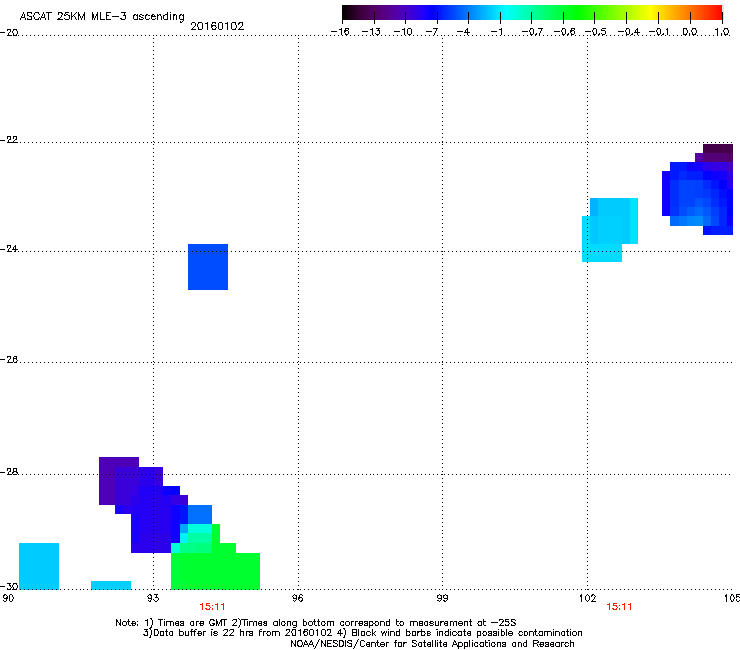Image resolution: width=740 pixels, height=650 pixels.
Task: Click the longitude axis label 99
Action: [x=442, y=599]
